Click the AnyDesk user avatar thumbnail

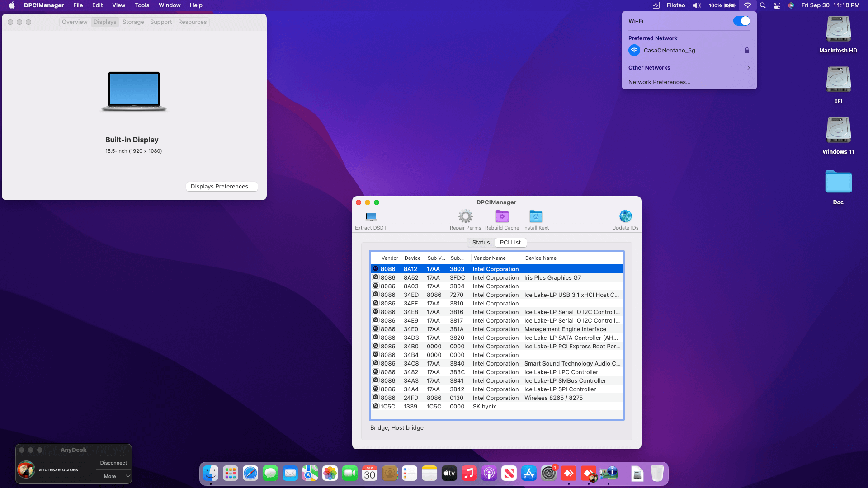26,469
